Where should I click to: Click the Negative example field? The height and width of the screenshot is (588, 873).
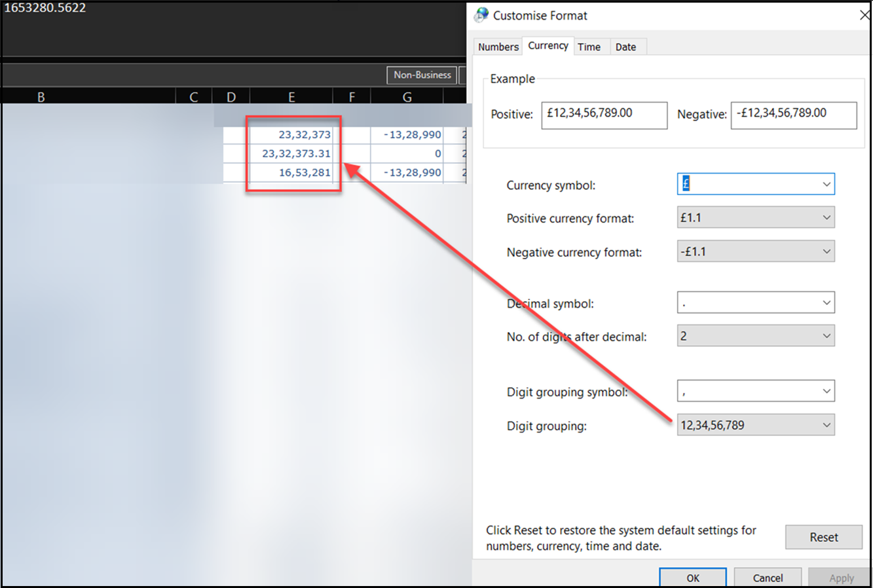(794, 115)
